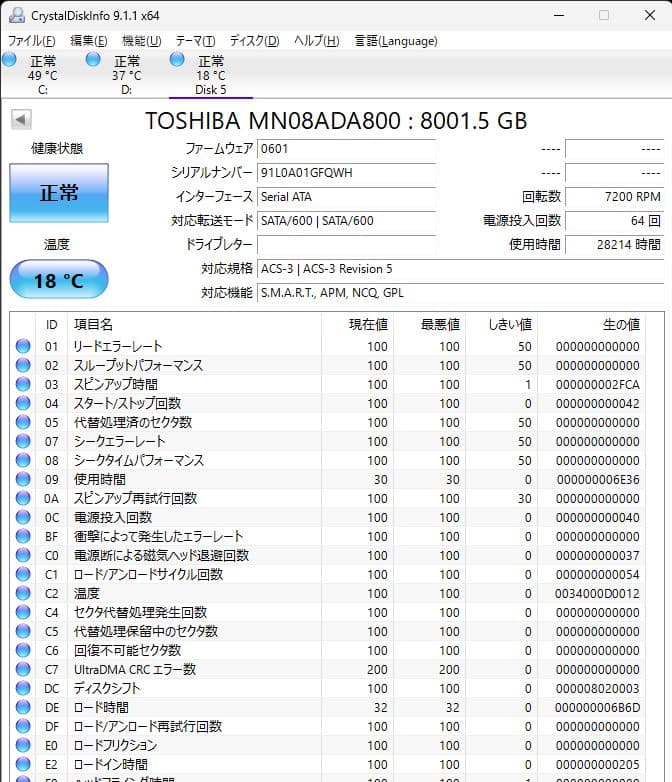Viewport: 672px width, 782px height.
Task: Click the standard field ACS-3 Revision 5
Action: tap(460, 269)
